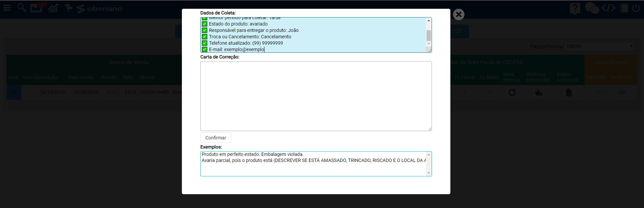Image resolution: width=644 pixels, height=208 pixels.
Task: Click inside the Carta de Correção text area
Action: tap(316, 96)
